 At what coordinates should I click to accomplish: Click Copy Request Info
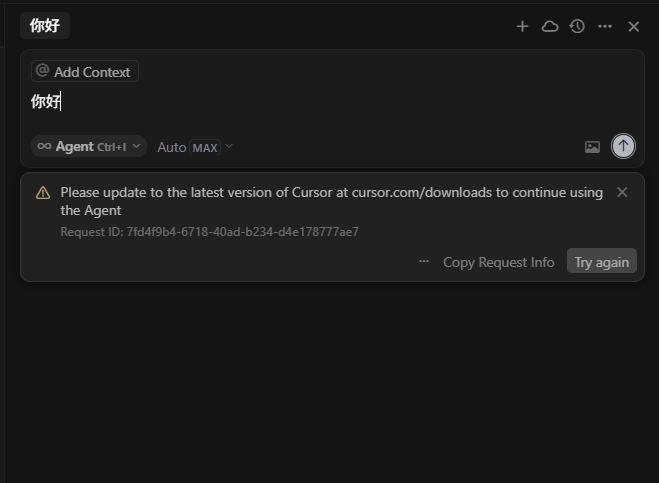coord(498,262)
